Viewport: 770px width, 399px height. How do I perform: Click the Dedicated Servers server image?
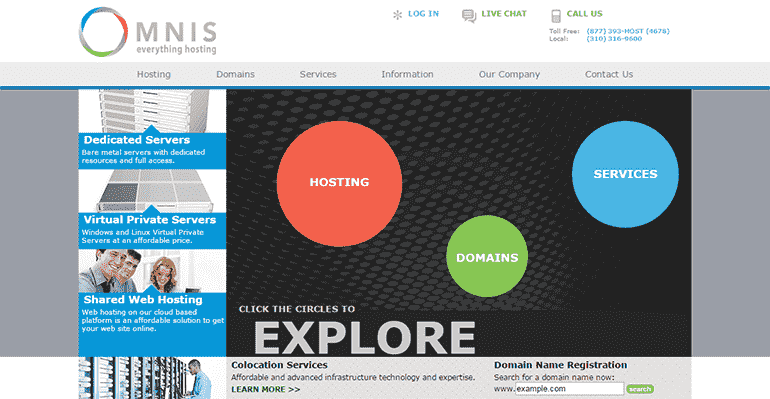[152, 111]
